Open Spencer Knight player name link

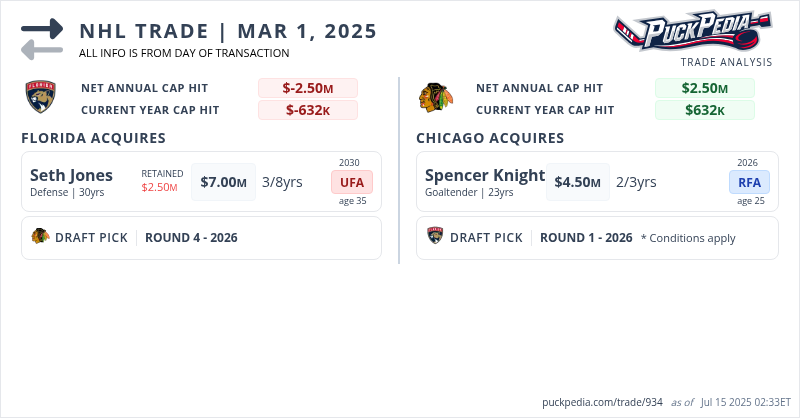484,176
